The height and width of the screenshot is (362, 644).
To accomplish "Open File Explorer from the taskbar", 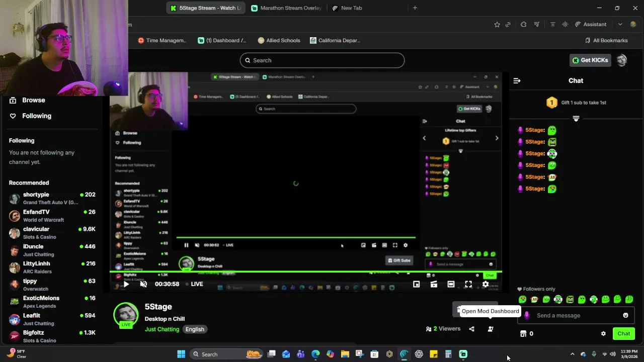I will [x=345, y=354].
